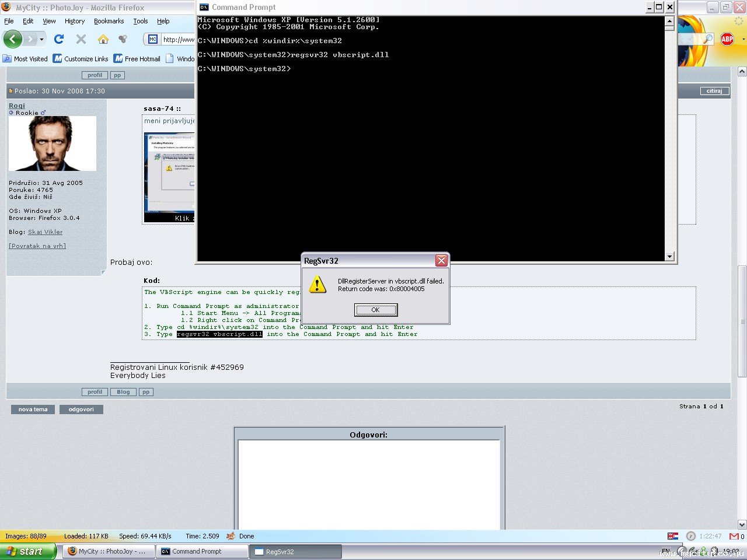Click the status bar icon left of Done

(x=231, y=536)
